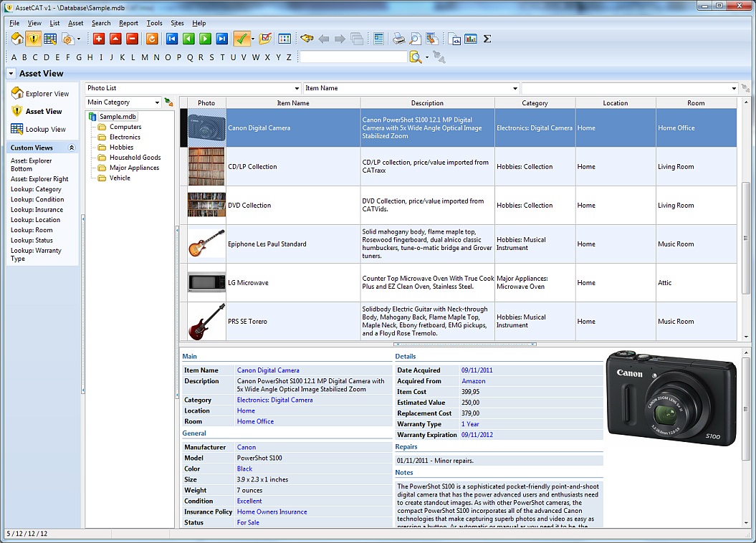The image size is (756, 543).
Task: Refresh the asset list
Action: [x=151, y=38]
